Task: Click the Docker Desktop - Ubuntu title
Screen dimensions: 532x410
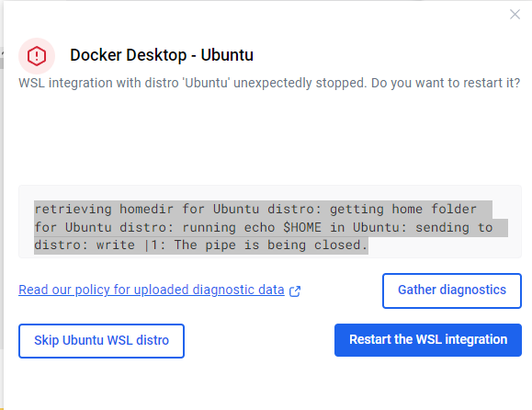Action: [162, 55]
